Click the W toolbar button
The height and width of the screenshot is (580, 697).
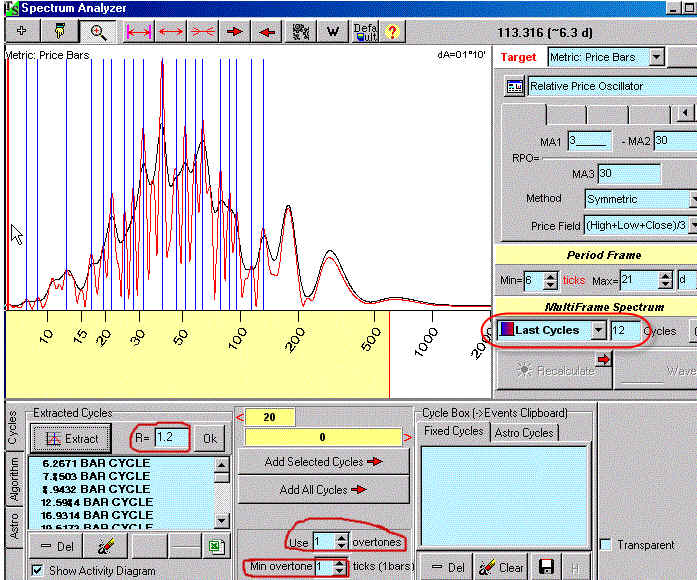tap(333, 32)
